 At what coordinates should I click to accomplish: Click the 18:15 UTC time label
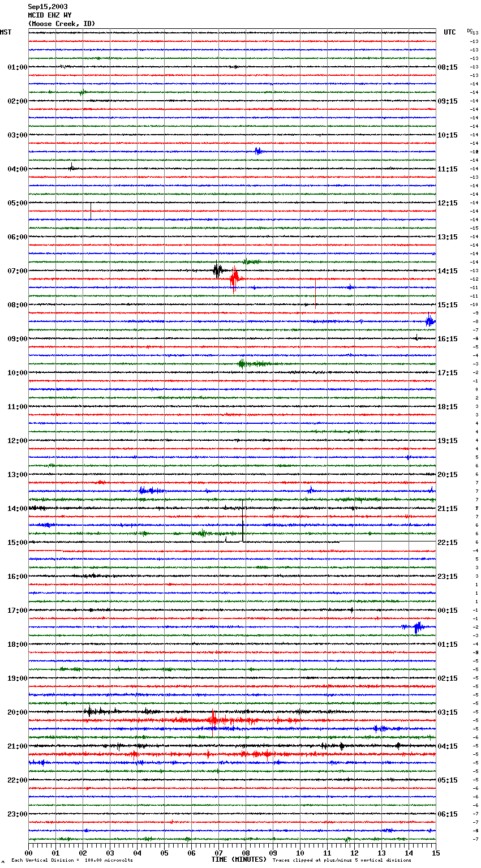pyautogui.click(x=448, y=407)
